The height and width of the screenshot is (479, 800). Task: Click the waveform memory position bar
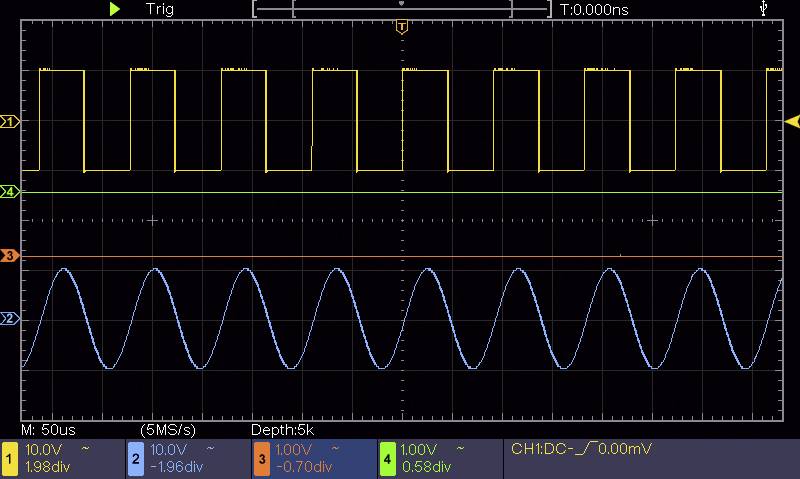402,9
